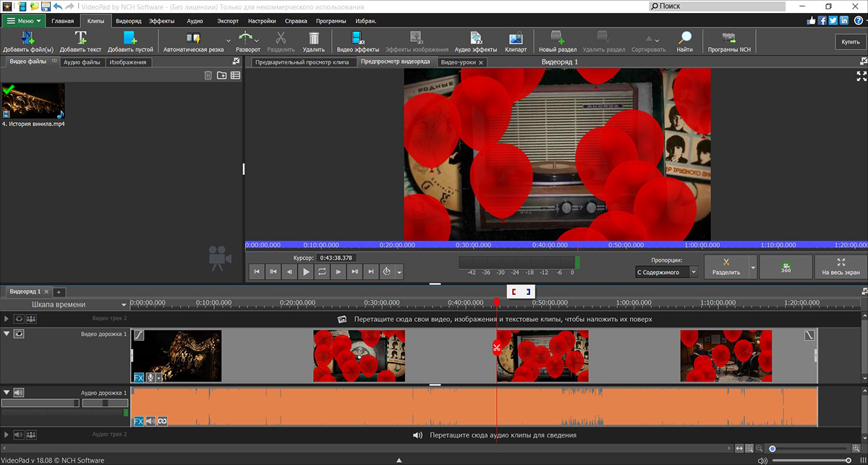Click the FX icon on the audio track clip
868x465 pixels.
[139, 421]
